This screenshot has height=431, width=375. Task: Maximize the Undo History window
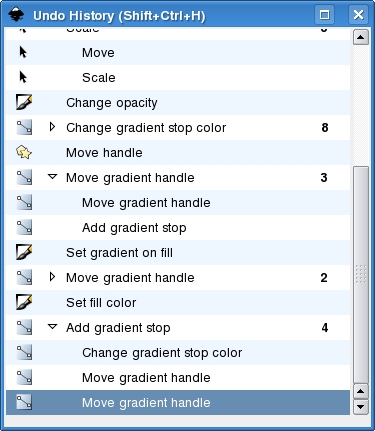pyautogui.click(x=324, y=15)
